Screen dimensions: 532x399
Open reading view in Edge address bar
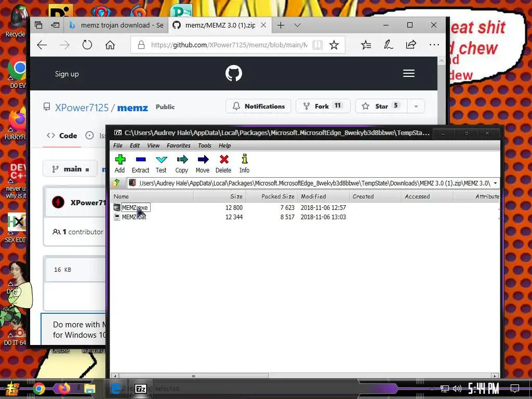(317, 45)
